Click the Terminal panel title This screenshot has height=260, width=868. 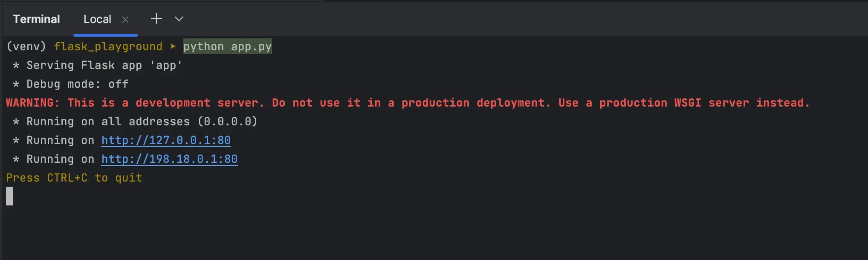pyautogui.click(x=36, y=20)
